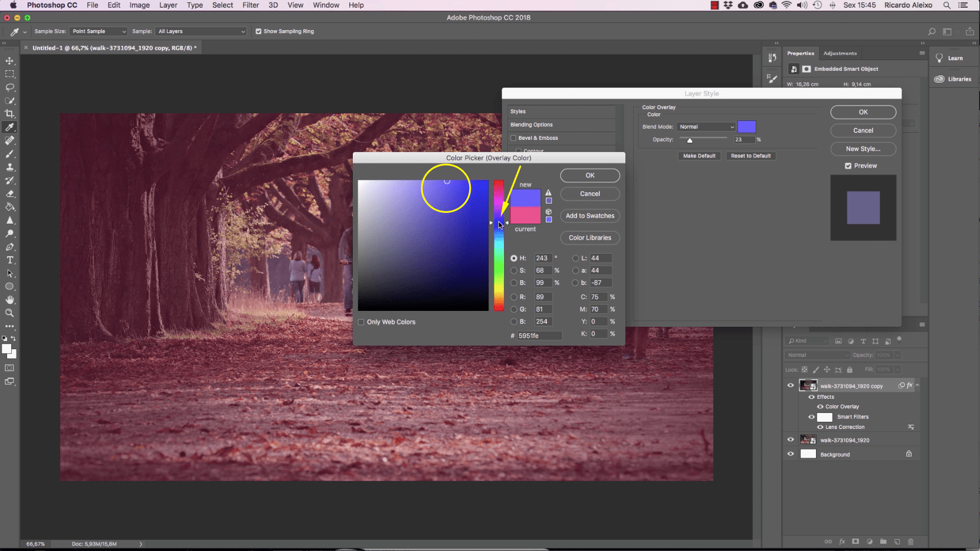Click the Opacity slider handle
Image resolution: width=980 pixels, height=551 pixels.
click(690, 140)
